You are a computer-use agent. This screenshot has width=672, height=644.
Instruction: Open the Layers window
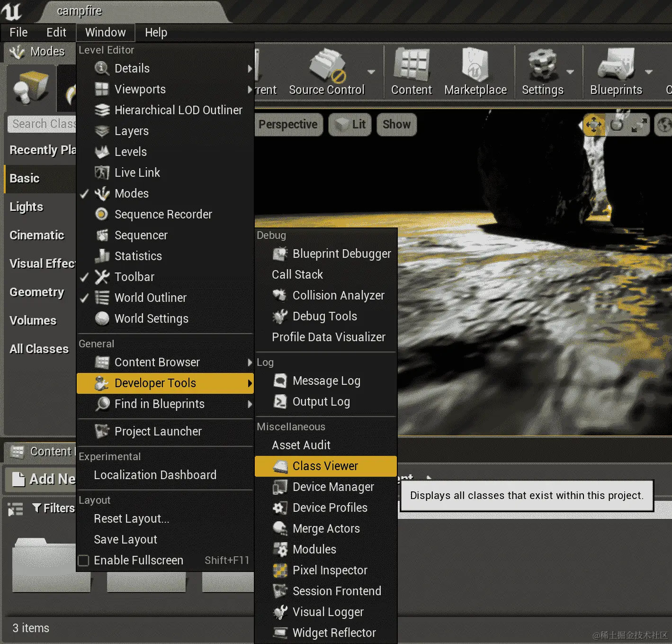[165, 131]
